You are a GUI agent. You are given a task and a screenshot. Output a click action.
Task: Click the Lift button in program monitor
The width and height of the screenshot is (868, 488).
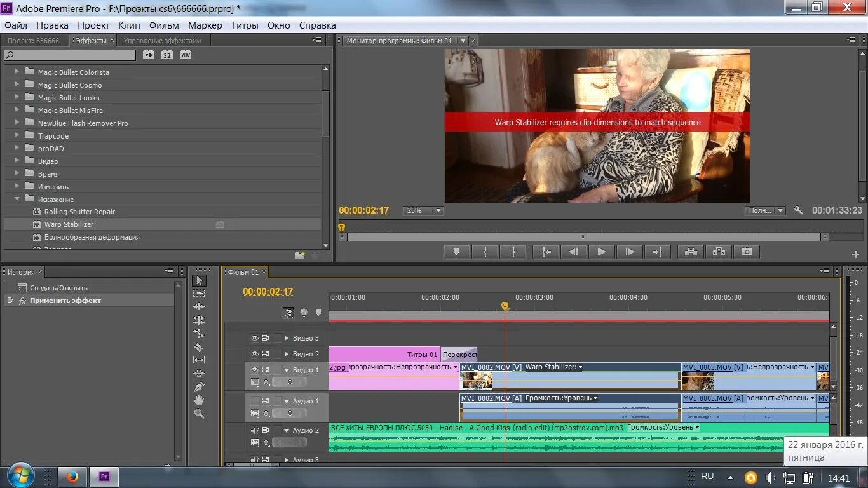coord(691,252)
